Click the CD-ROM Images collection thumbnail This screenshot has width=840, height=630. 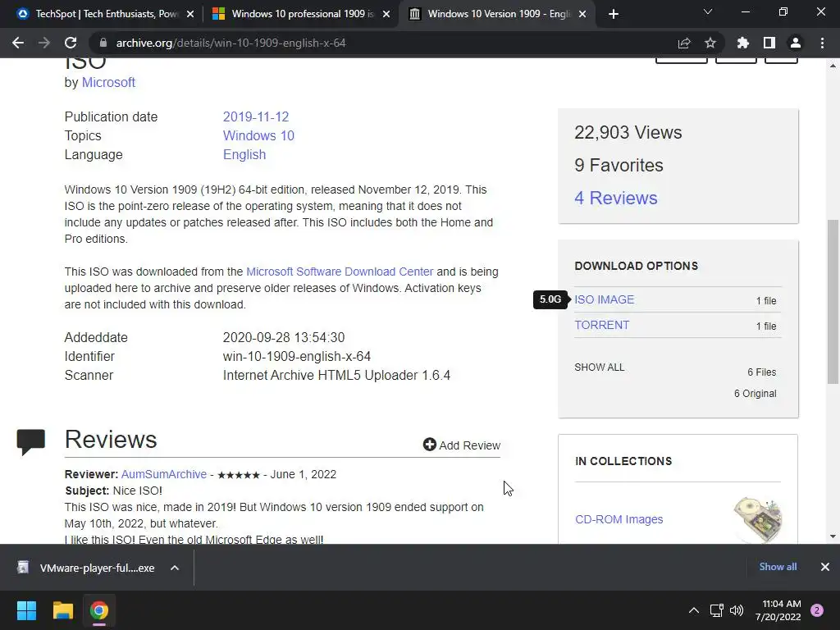757,519
